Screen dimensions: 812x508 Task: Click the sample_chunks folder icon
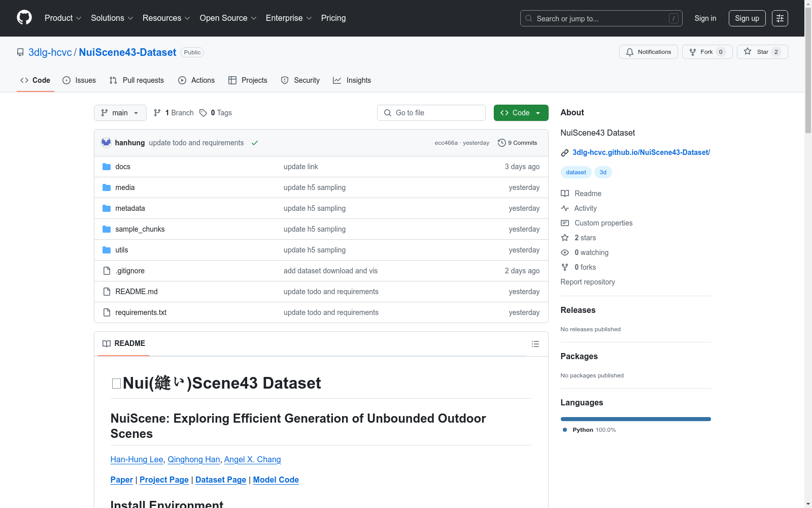coord(107,229)
